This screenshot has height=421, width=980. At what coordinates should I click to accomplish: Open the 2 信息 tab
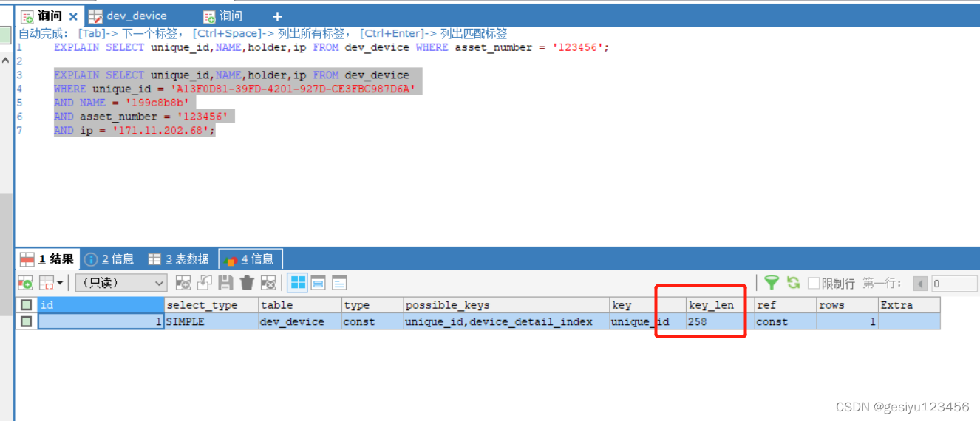[109, 259]
